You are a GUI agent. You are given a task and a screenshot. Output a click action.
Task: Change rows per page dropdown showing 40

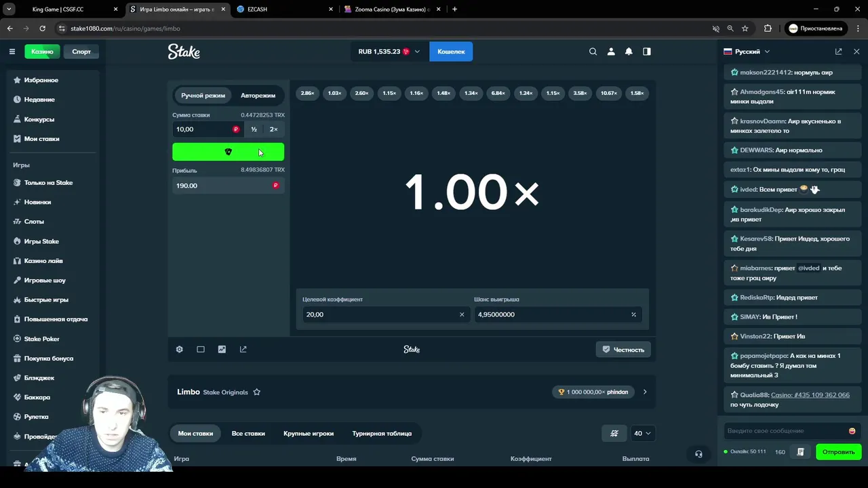tap(642, 433)
